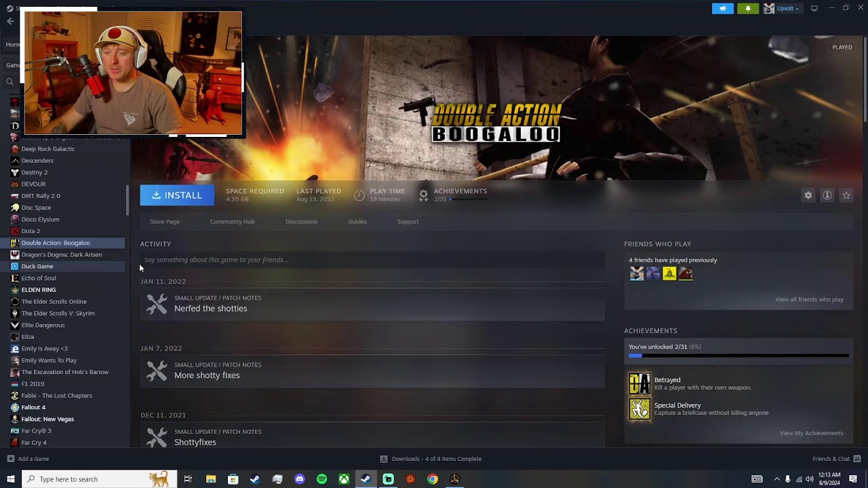This screenshot has width=868, height=488.
Task: Choose DEVOUR from the game list
Action: coord(33,184)
